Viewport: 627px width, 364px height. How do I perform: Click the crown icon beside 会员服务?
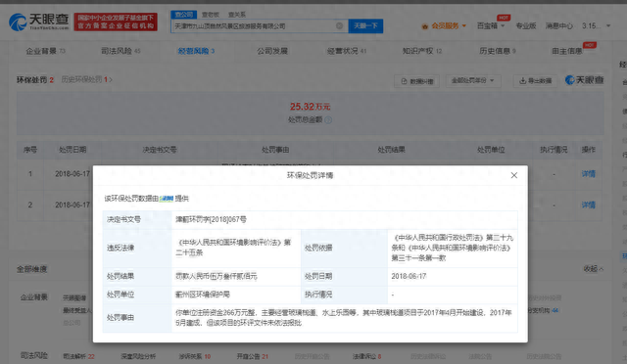[424, 26]
